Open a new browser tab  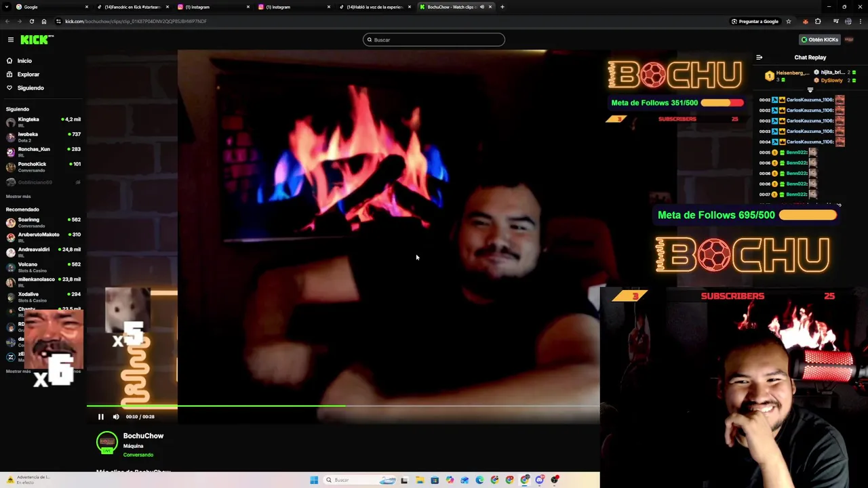[x=502, y=7]
